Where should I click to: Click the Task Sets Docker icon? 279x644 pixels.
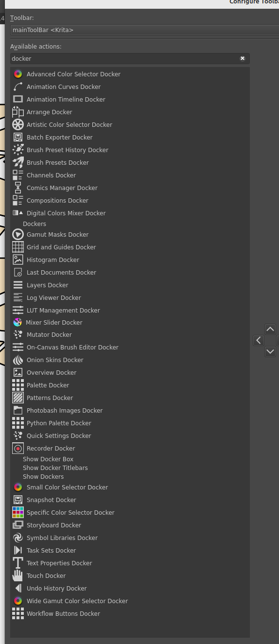pyautogui.click(x=18, y=551)
